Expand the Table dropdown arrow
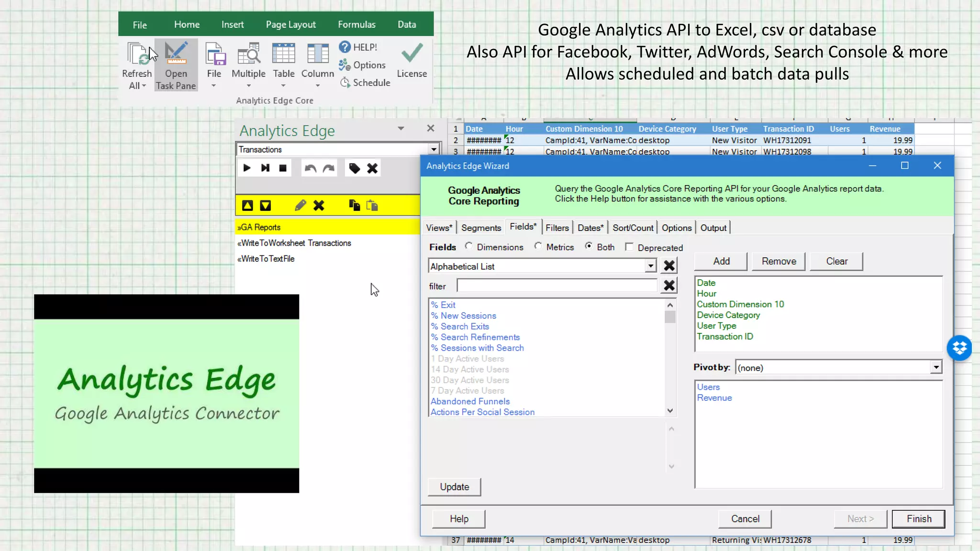 coord(283,86)
